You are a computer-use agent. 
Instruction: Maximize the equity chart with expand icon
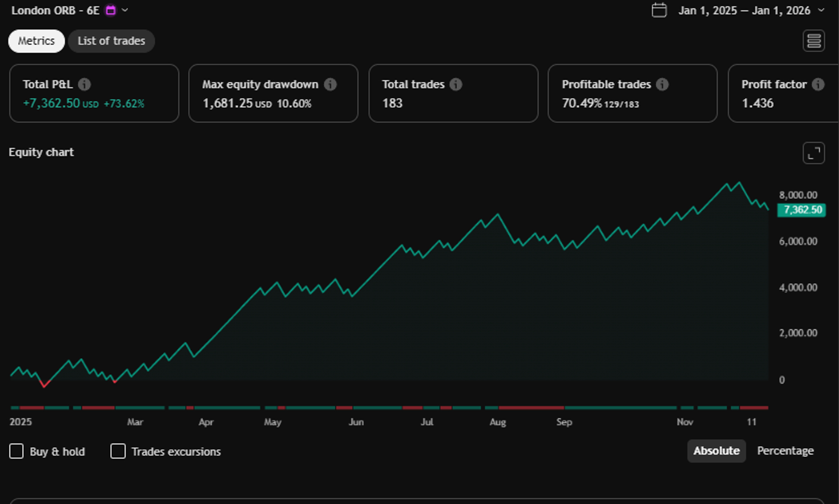point(813,153)
